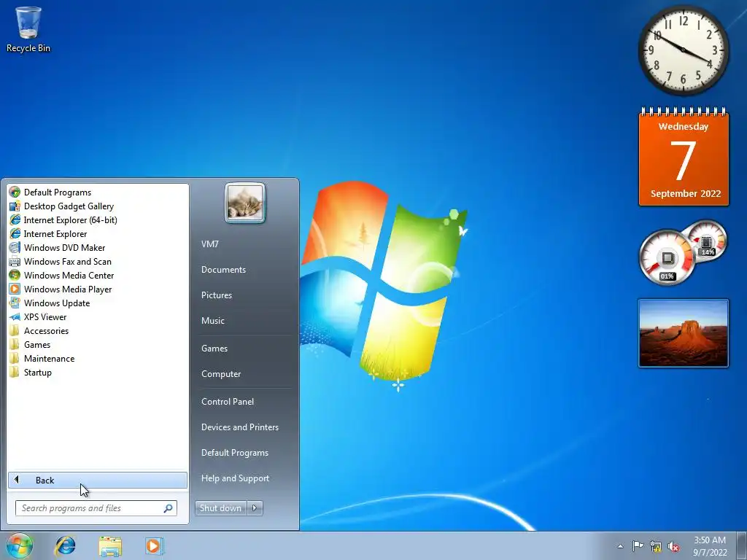Click the analog clock gadget

683,50
